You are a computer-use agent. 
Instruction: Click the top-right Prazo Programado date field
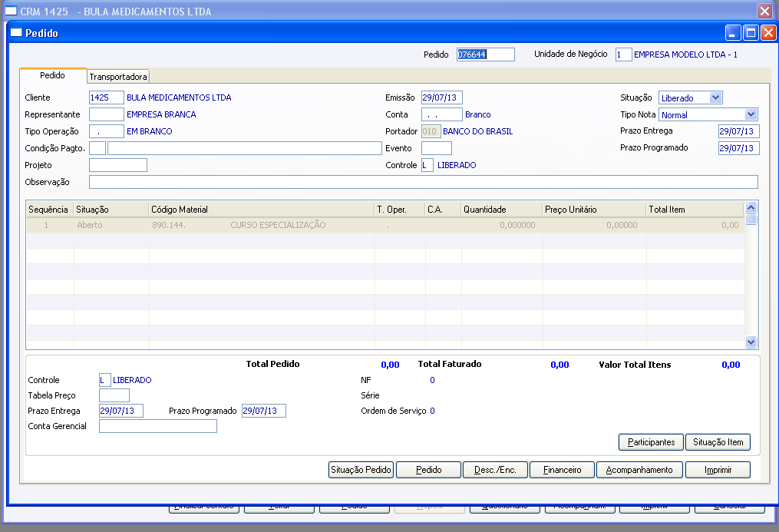click(738, 148)
